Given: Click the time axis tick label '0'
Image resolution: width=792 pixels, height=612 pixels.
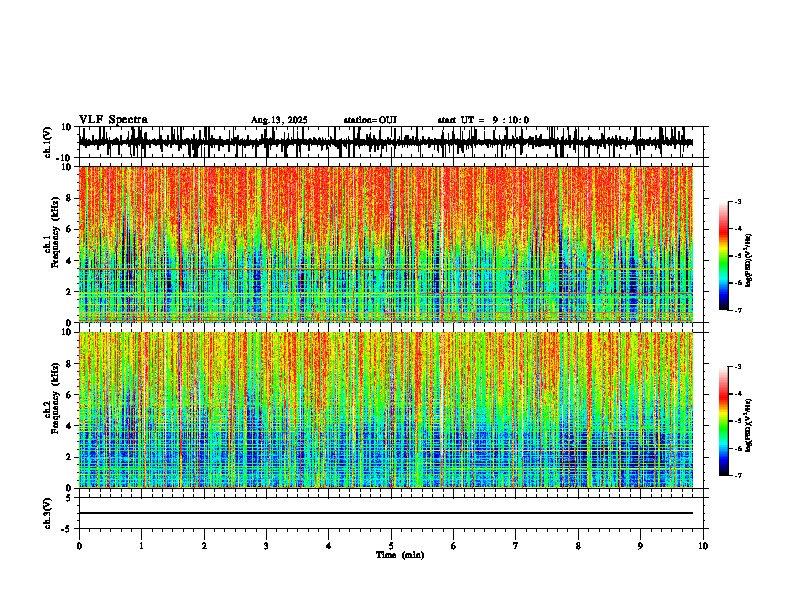Looking at the screenshot, I should (79, 546).
